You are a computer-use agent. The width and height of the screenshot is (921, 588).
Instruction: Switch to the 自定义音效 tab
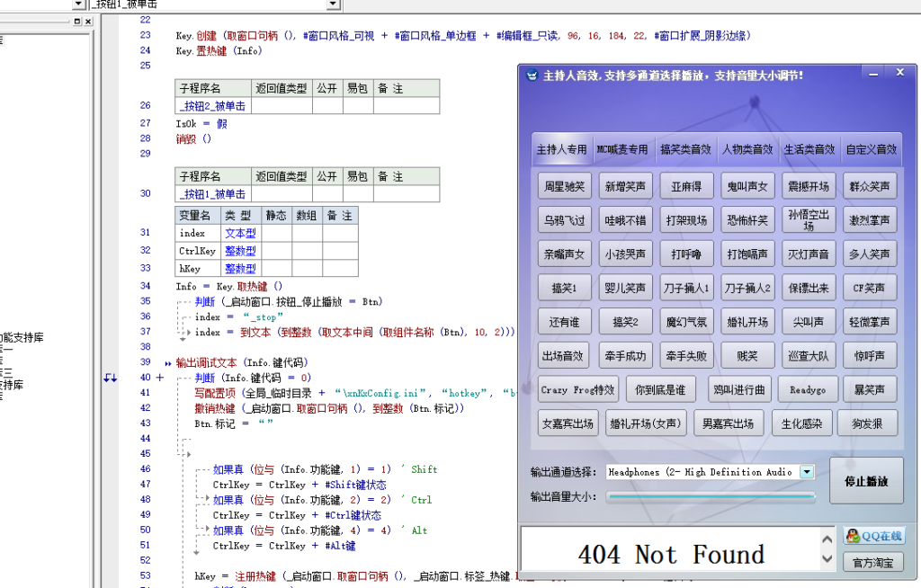(869, 149)
